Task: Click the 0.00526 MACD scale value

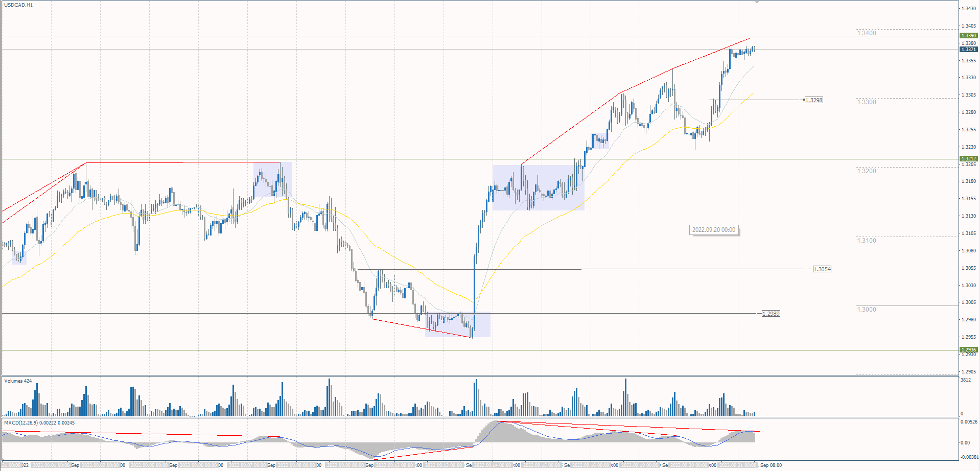Action: click(x=969, y=422)
